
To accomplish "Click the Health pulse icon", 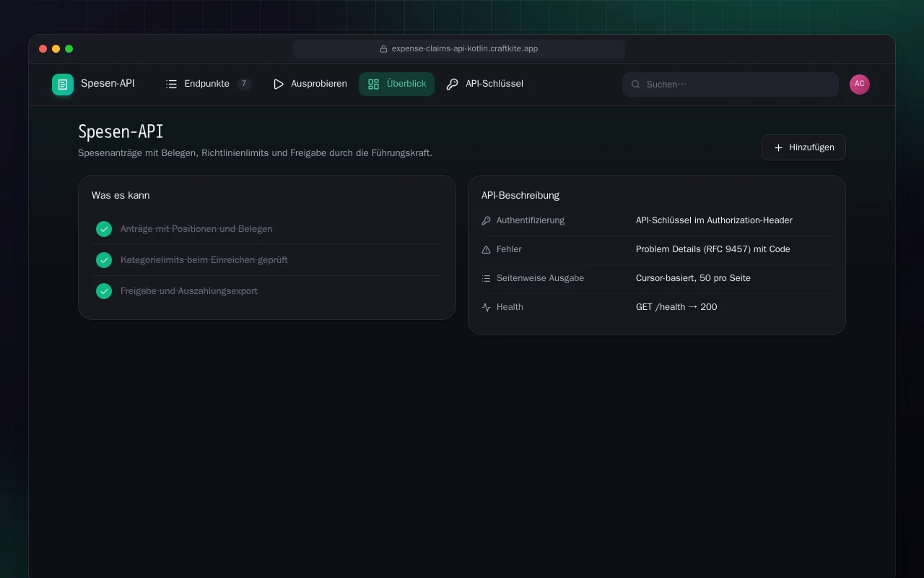I will [x=486, y=307].
